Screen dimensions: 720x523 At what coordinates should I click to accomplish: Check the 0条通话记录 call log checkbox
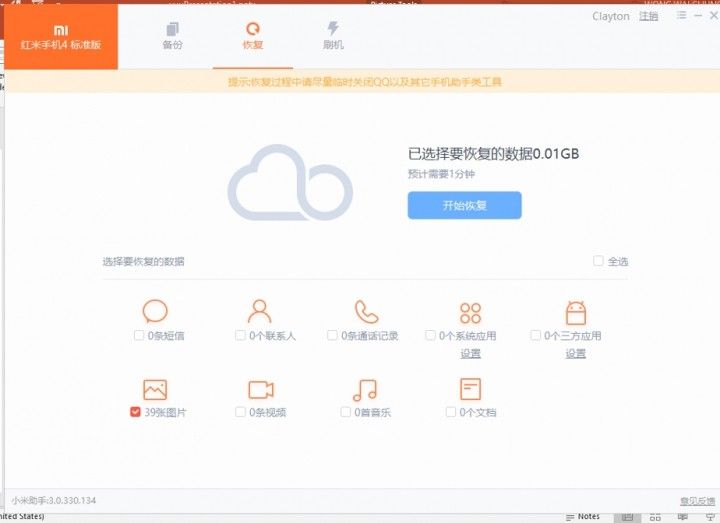coord(332,335)
